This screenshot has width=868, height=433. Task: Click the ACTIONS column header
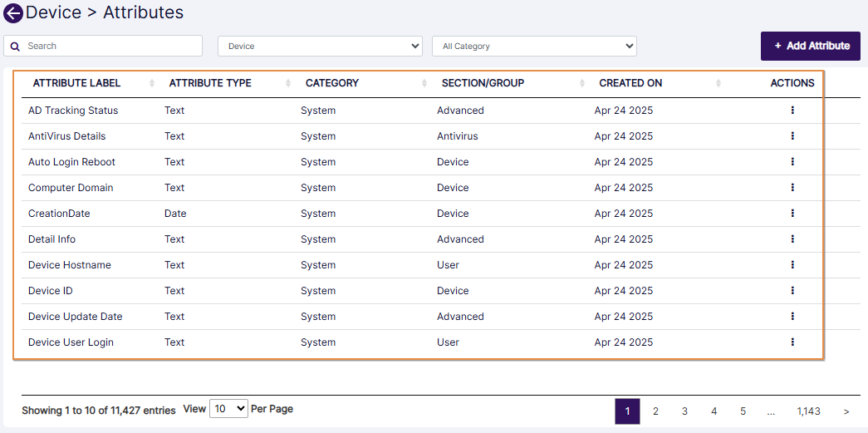[792, 83]
